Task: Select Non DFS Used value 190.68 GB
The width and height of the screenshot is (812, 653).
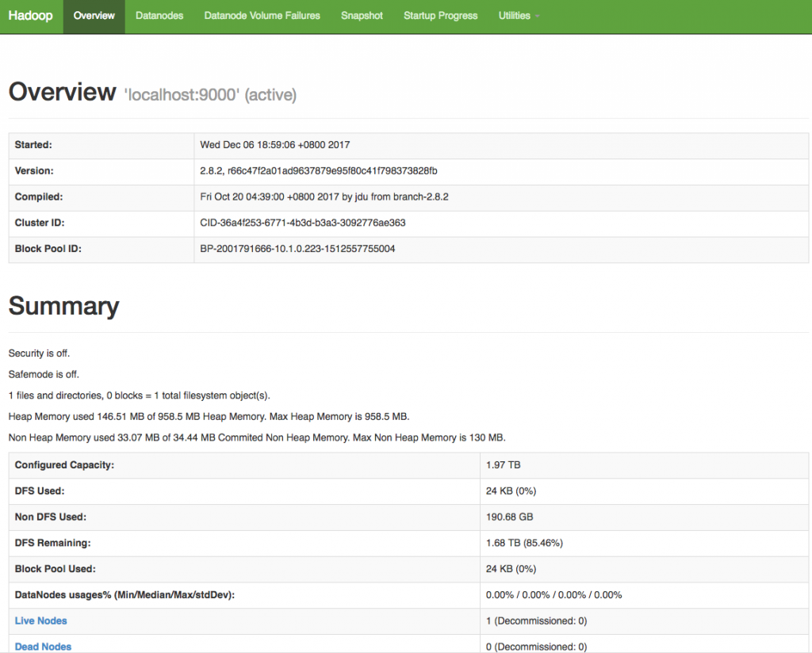Action: click(x=509, y=517)
